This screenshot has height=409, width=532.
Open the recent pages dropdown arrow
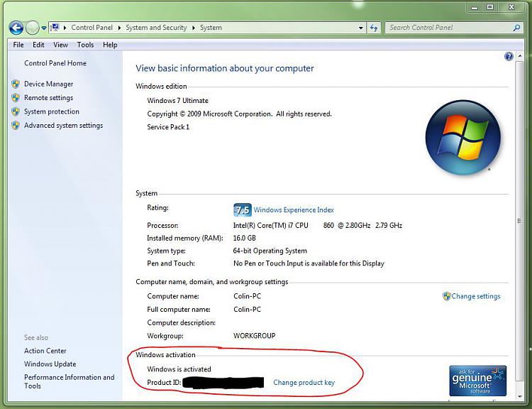(x=44, y=28)
